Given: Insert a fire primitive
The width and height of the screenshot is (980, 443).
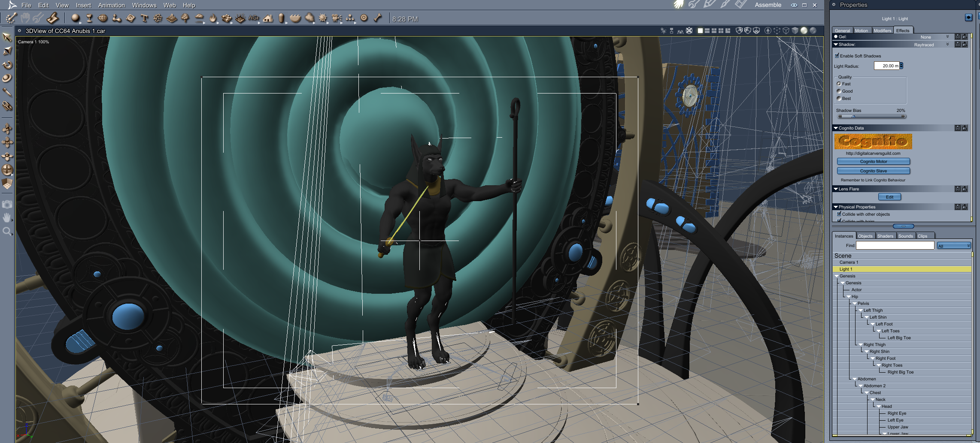Looking at the screenshot, I should click(x=213, y=18).
